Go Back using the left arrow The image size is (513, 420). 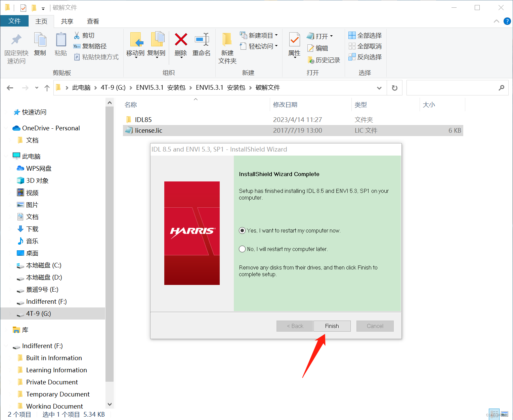point(10,88)
